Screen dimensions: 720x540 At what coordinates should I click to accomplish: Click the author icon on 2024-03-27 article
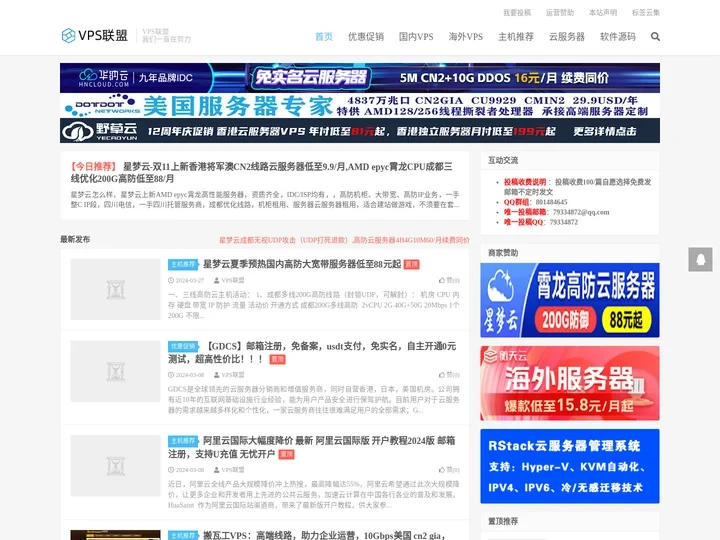pyautogui.click(x=216, y=280)
